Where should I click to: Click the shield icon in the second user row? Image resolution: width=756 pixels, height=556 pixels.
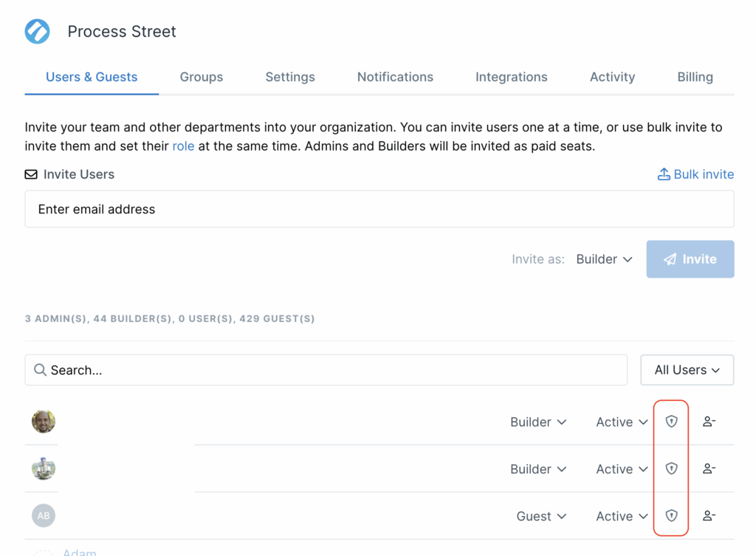pyautogui.click(x=671, y=469)
